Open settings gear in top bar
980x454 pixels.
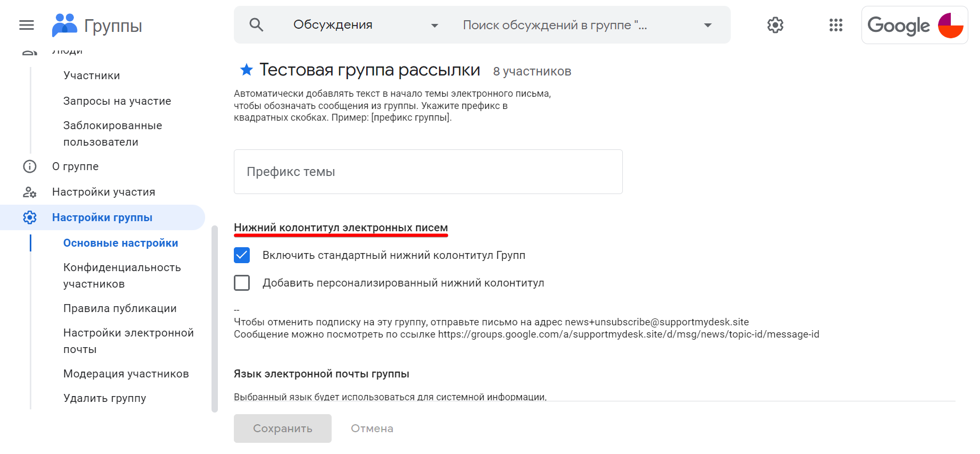pos(775,25)
